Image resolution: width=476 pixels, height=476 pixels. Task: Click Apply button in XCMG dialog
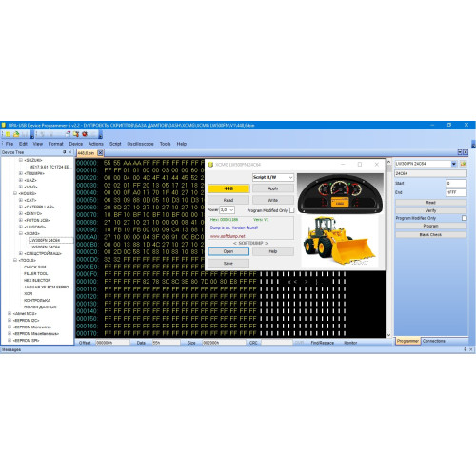pos(273,188)
